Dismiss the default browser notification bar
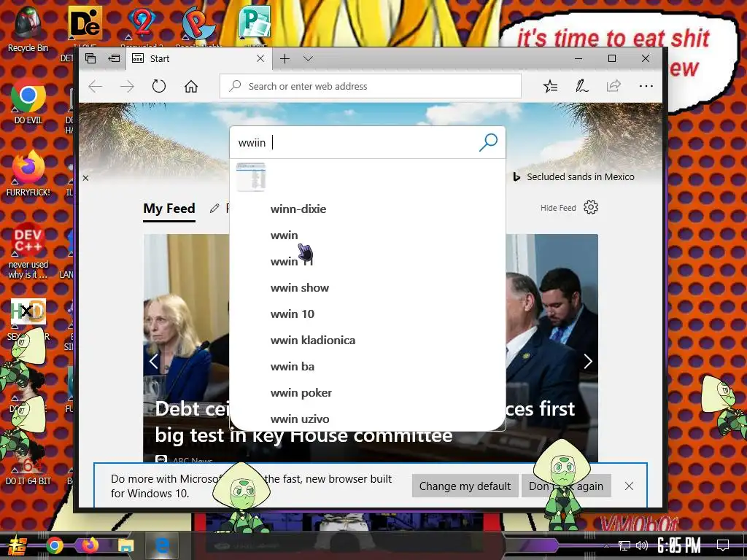Viewport: 747px width, 560px height. point(629,486)
